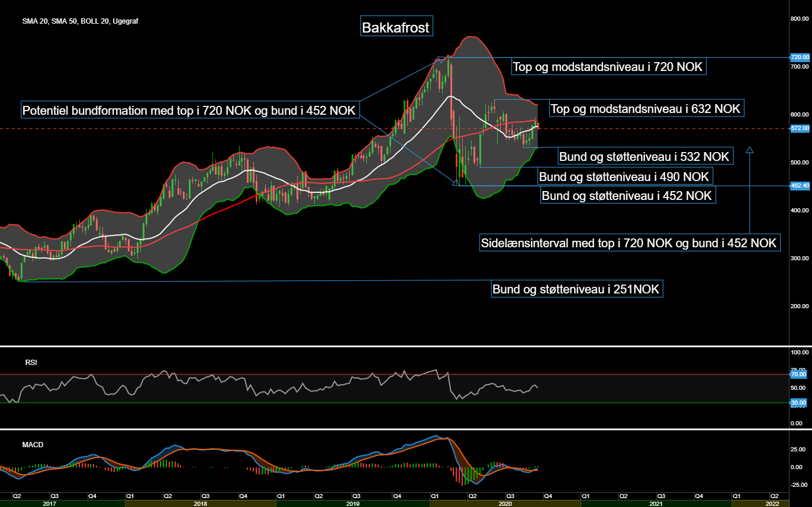Select the 'Bund og støtteniveau i 490 NOK' label
The height and width of the screenshot is (507, 812).
(624, 176)
